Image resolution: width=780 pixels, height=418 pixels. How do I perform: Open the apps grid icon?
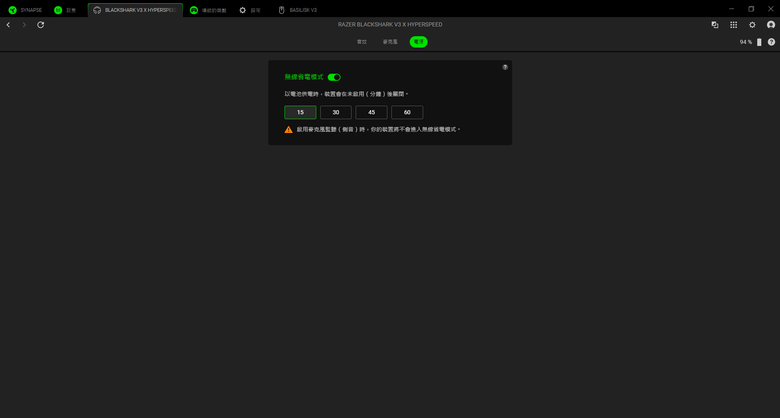[x=734, y=24]
